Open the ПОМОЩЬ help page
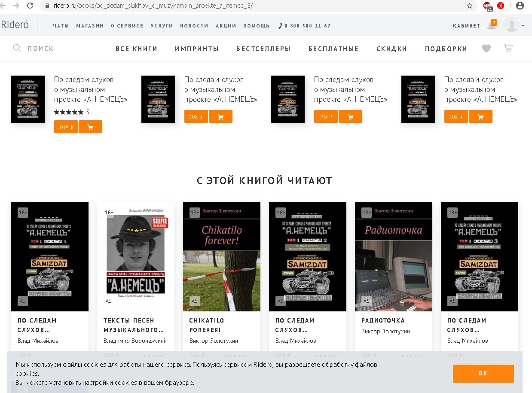 click(x=257, y=26)
